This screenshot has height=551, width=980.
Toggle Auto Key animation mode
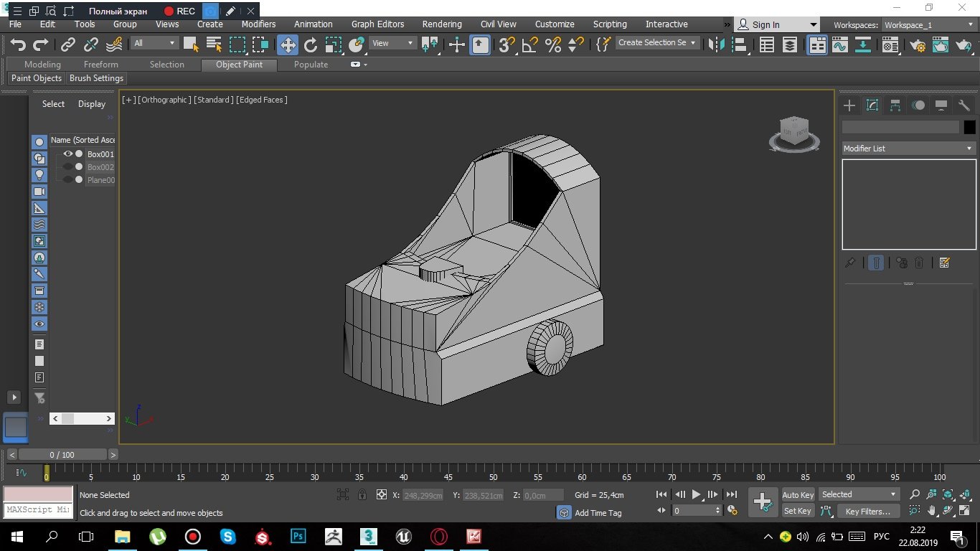click(798, 495)
